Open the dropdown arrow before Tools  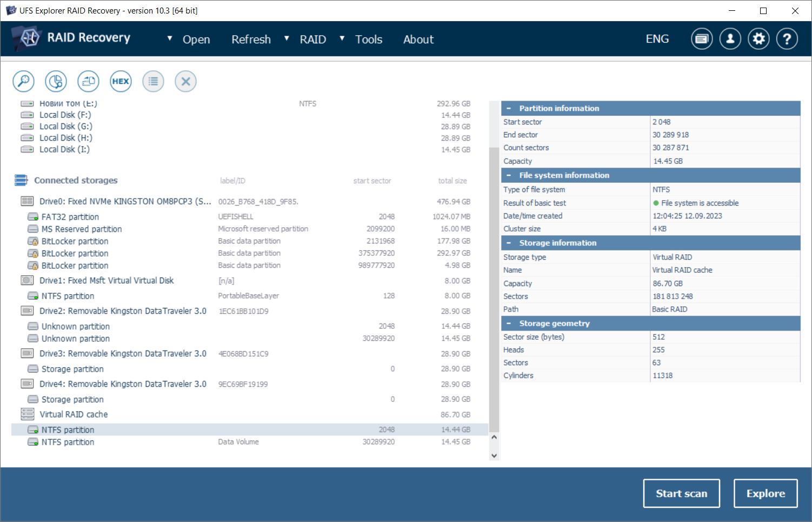click(x=342, y=38)
